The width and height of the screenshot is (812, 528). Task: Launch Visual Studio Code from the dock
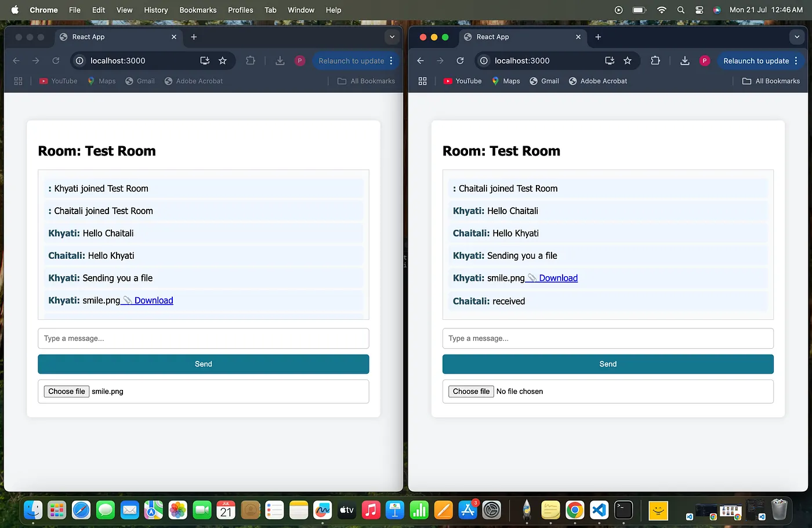click(x=598, y=510)
